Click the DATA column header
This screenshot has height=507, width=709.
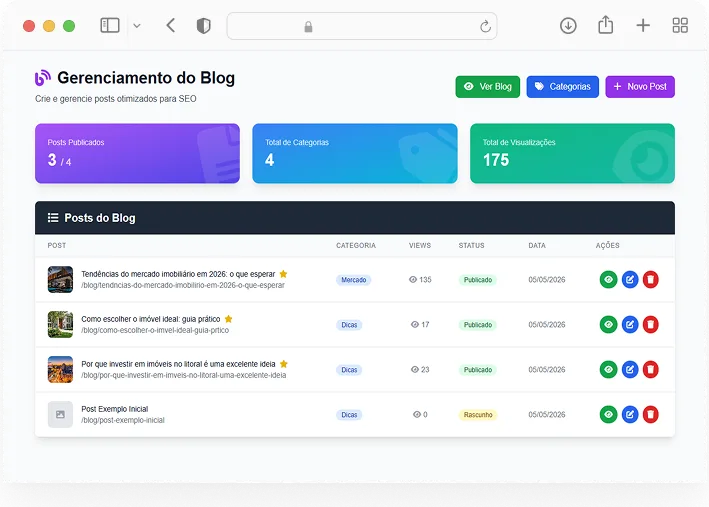[x=537, y=246]
